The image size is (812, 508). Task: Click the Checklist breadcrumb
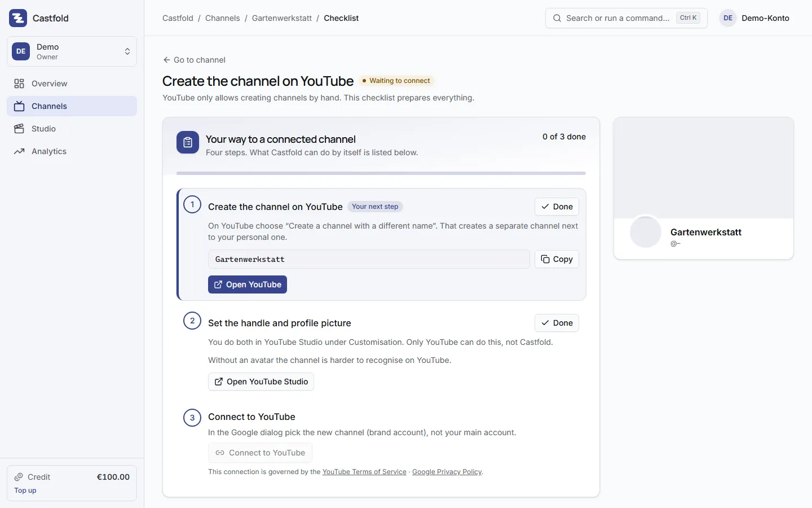click(341, 18)
